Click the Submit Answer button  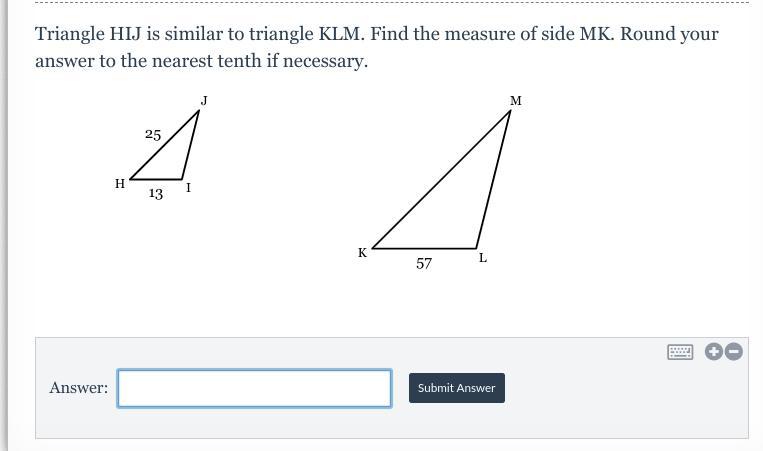click(456, 388)
